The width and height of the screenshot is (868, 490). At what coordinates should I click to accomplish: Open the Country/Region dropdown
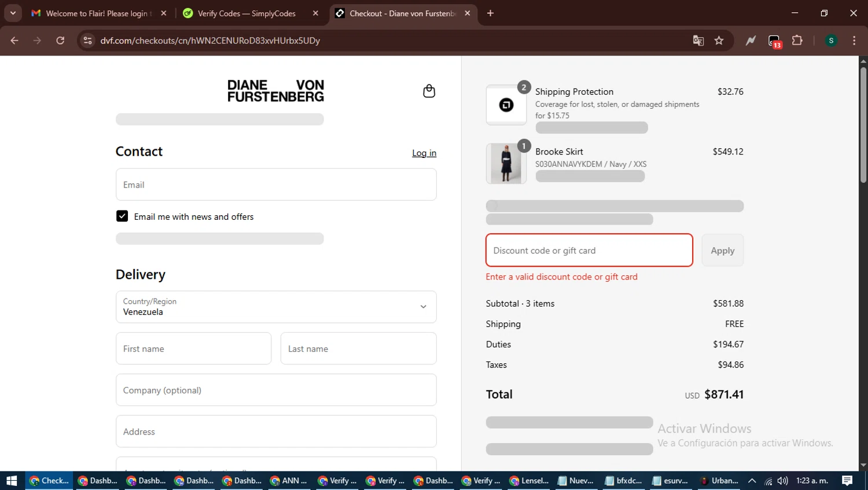pos(276,307)
